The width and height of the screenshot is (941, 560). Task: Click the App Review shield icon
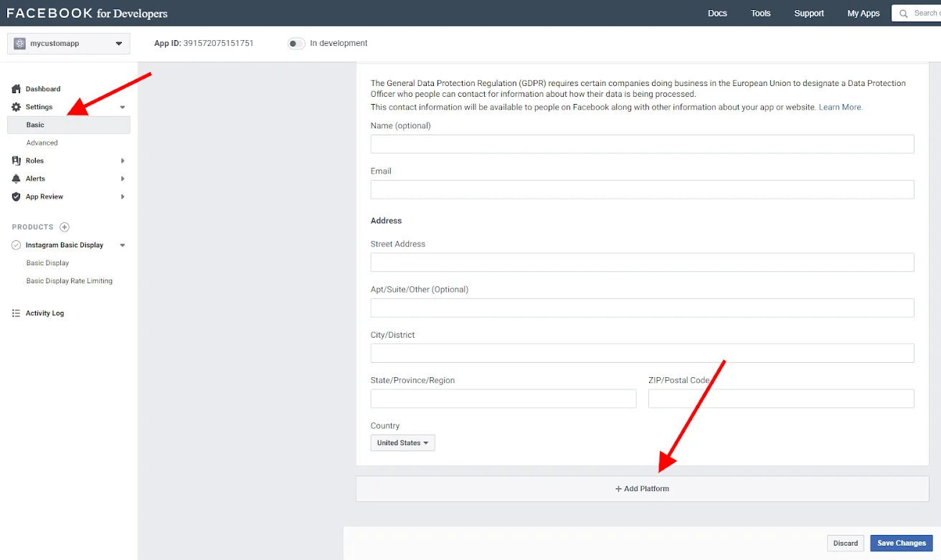16,196
